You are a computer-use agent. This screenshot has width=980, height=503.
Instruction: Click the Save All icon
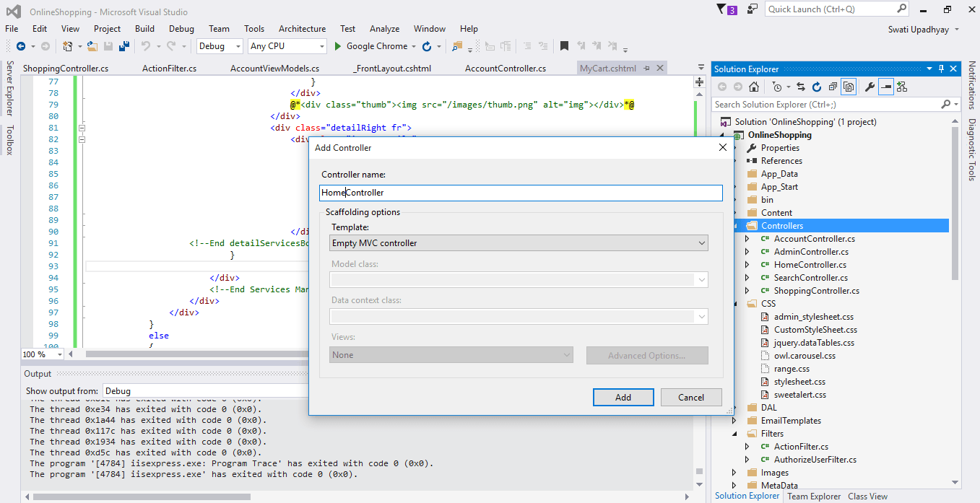coord(123,45)
